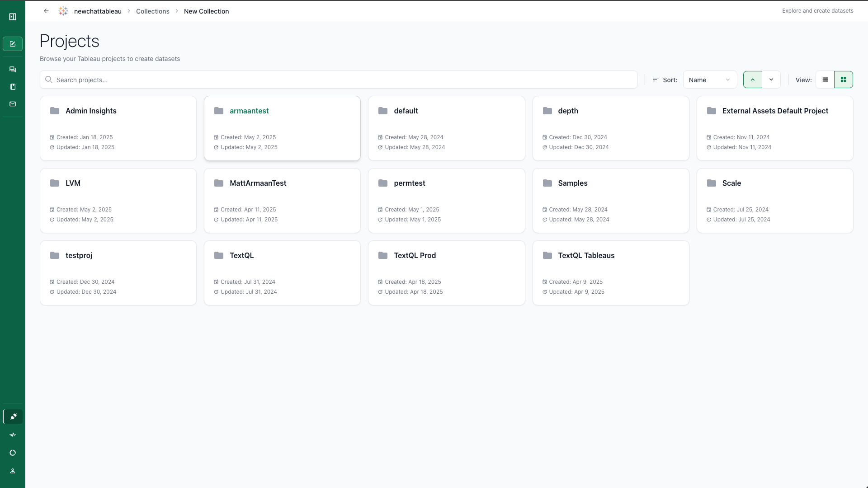The height and width of the screenshot is (488, 868).
Task: Open the notebook icon in the sidebar
Action: pyautogui.click(x=12, y=86)
